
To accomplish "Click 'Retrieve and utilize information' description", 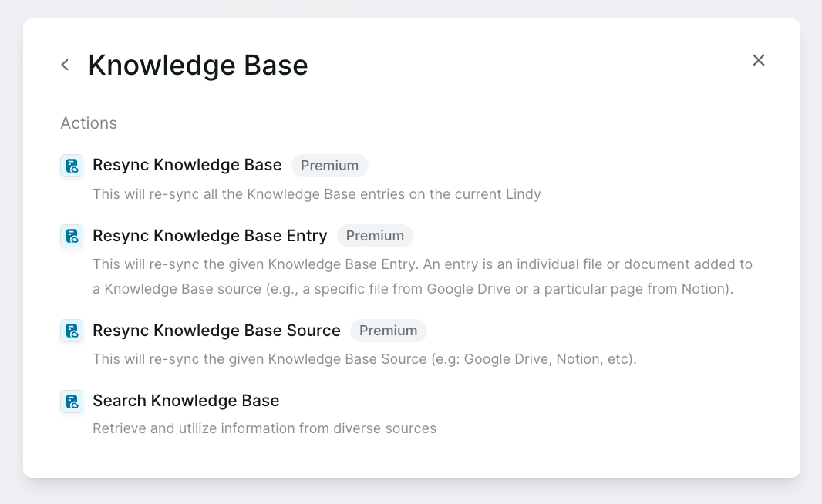I will 264,428.
